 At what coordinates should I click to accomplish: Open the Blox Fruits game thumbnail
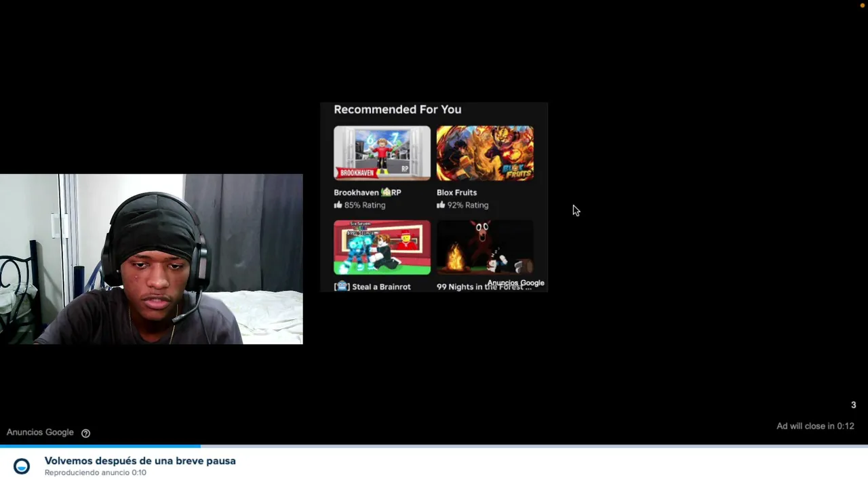coord(485,152)
